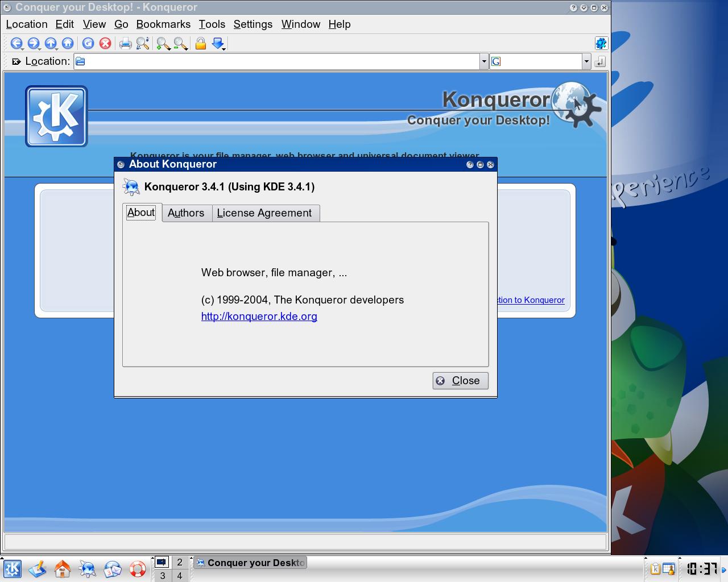Click the panel clock showing 10:37
This screenshot has width=728, height=582.
click(x=702, y=568)
